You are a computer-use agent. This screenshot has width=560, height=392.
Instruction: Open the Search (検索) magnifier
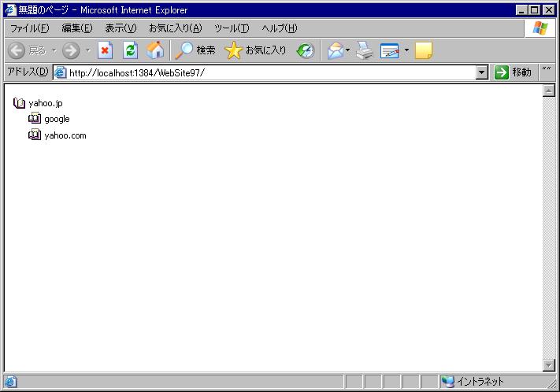[x=195, y=50]
